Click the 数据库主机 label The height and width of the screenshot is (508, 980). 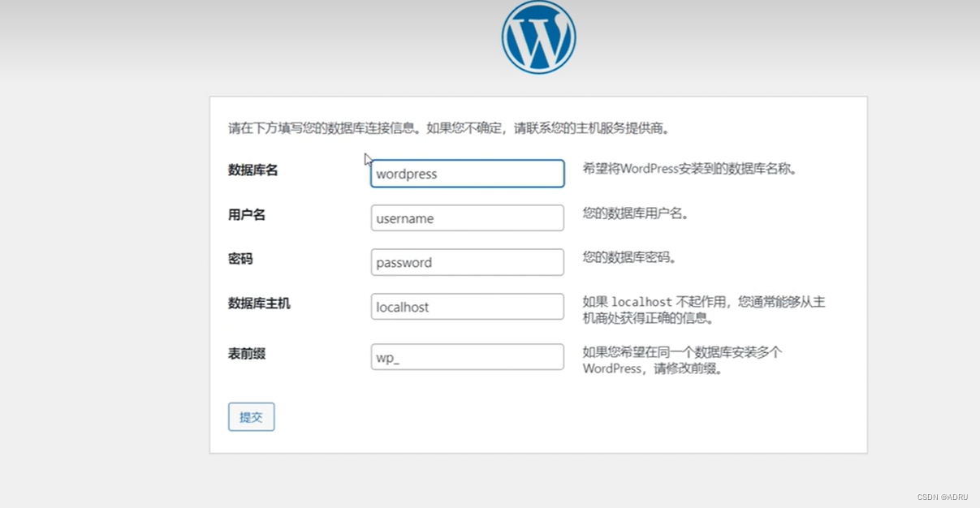[x=259, y=304]
